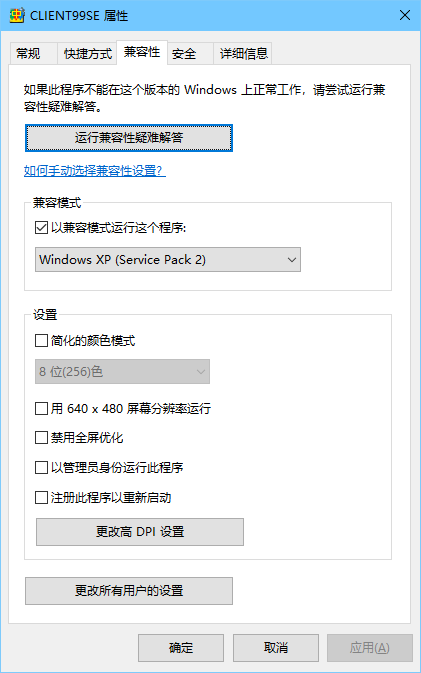Open the 快捷方式 tab

(x=87, y=54)
